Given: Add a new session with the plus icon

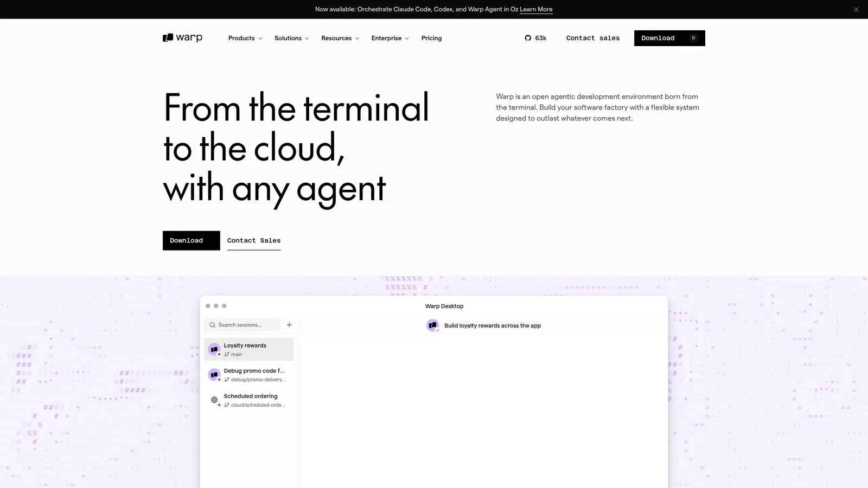Looking at the screenshot, I should point(289,325).
